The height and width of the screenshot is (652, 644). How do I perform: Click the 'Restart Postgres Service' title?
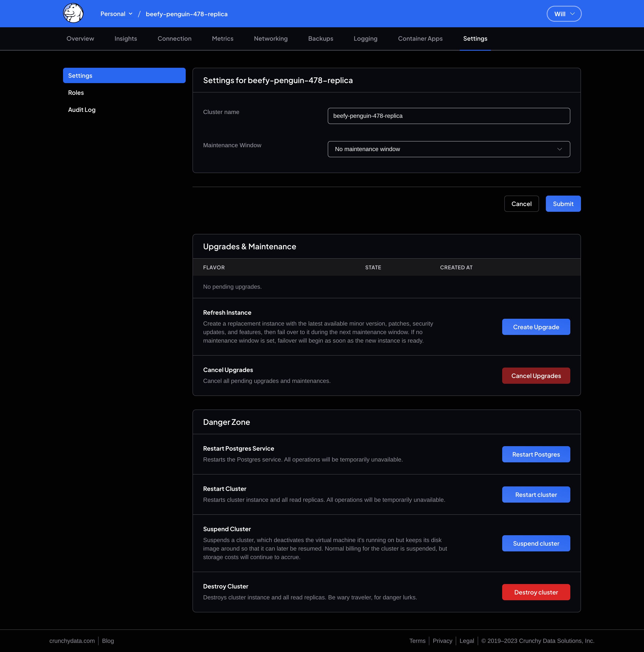click(239, 449)
